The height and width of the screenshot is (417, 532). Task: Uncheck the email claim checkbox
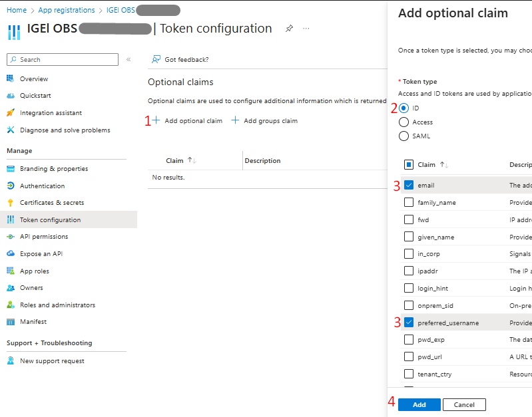409,186
